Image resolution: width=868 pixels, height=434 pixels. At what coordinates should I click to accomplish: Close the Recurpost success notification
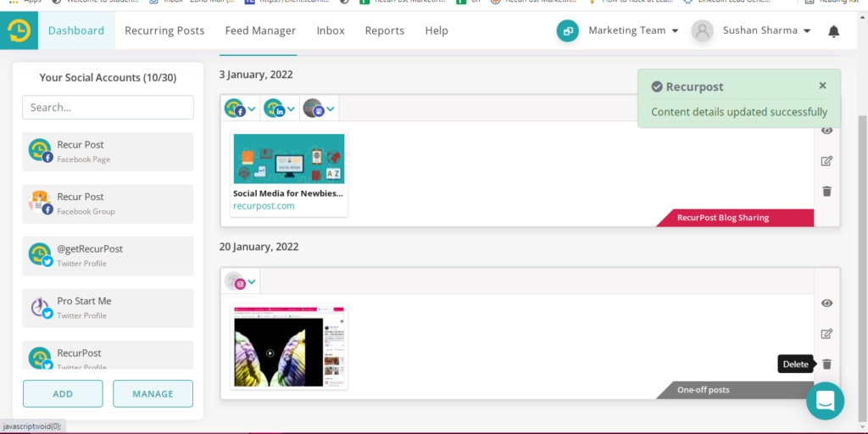pyautogui.click(x=822, y=86)
